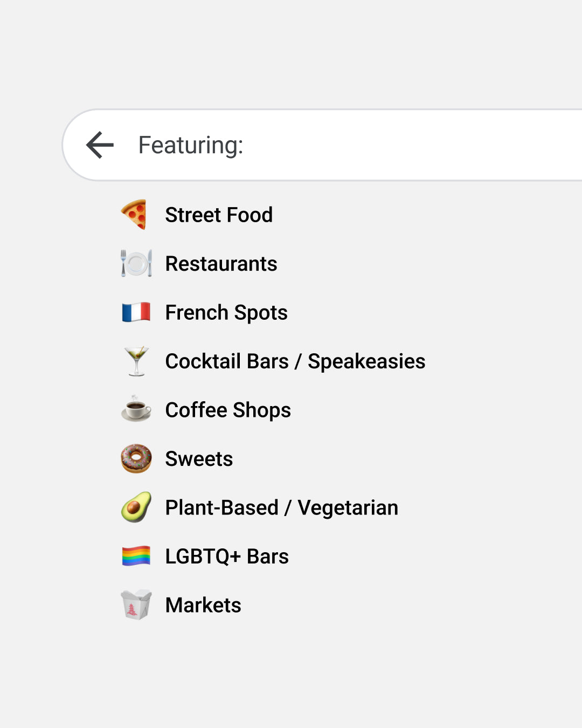
Task: Click the rainbow flag icon
Action: click(x=136, y=556)
